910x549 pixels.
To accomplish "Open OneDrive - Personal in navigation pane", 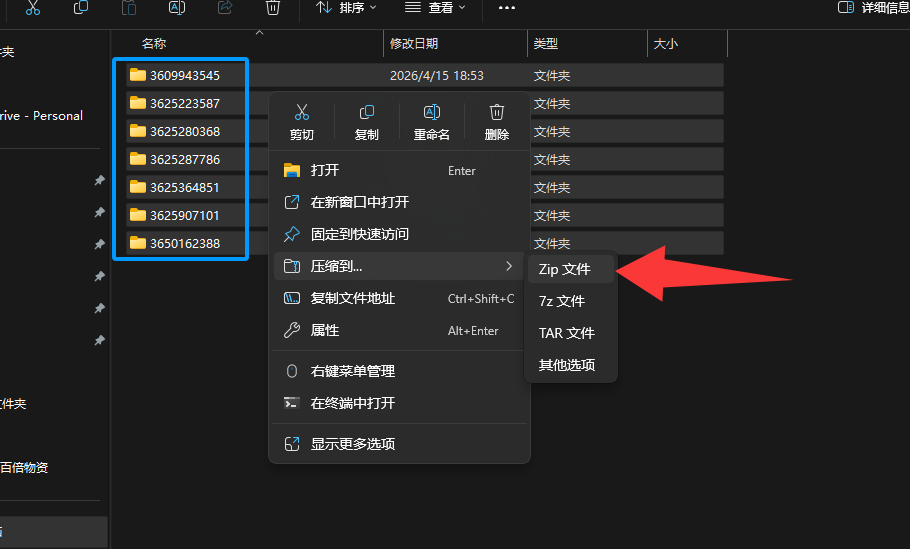I will pos(41,115).
